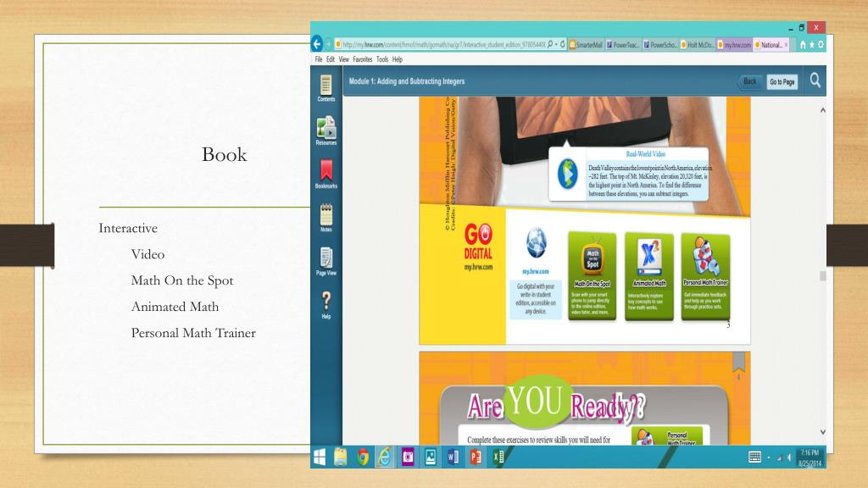Open the Help menu in menu bar

point(398,59)
